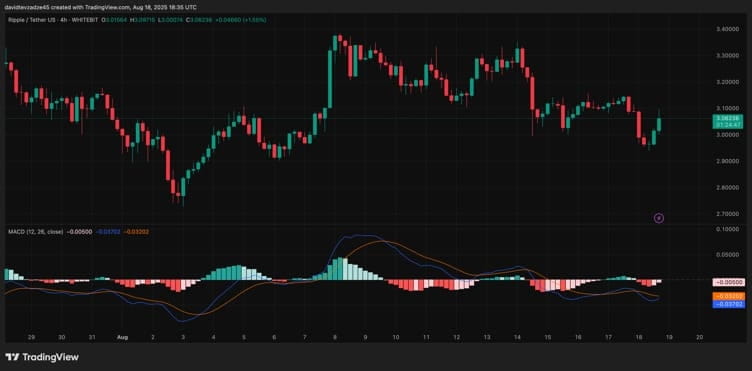Click the latest green candle at chart right

(659, 124)
